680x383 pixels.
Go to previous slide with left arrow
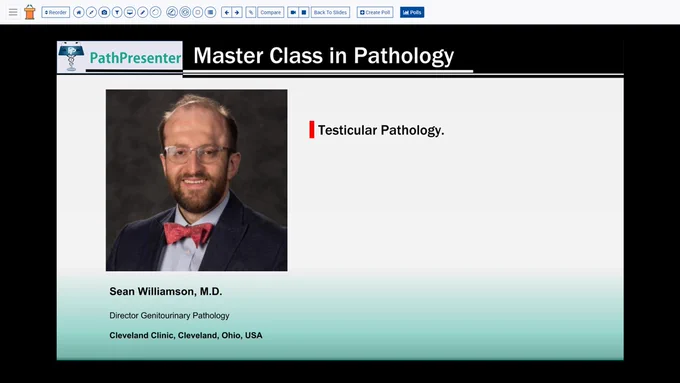pos(226,12)
